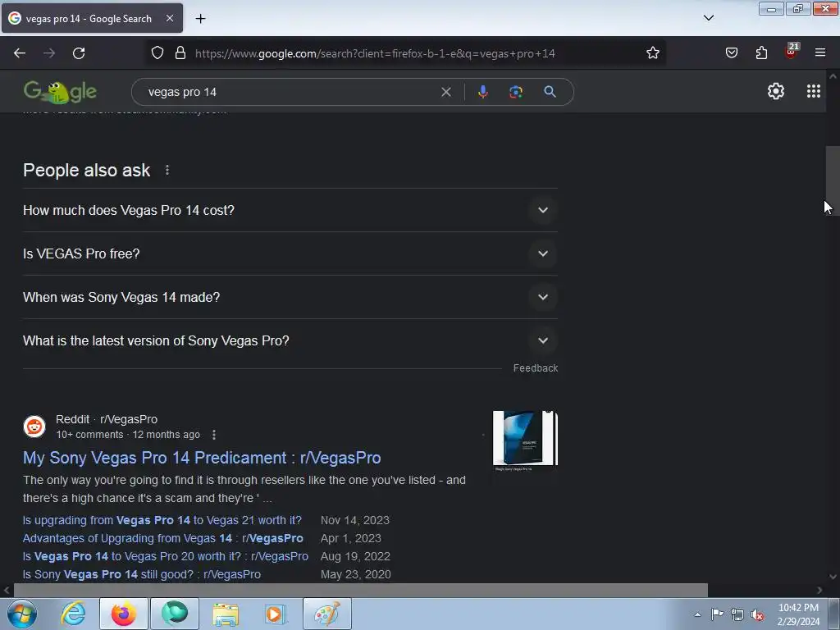Open the list all tabs chevron
Screen dimensions: 840x630
tap(708, 18)
